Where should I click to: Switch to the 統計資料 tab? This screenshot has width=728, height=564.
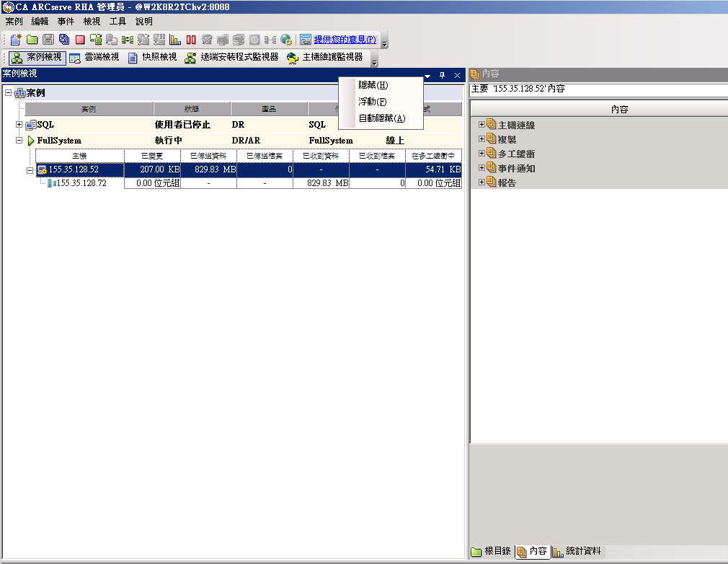tap(577, 552)
